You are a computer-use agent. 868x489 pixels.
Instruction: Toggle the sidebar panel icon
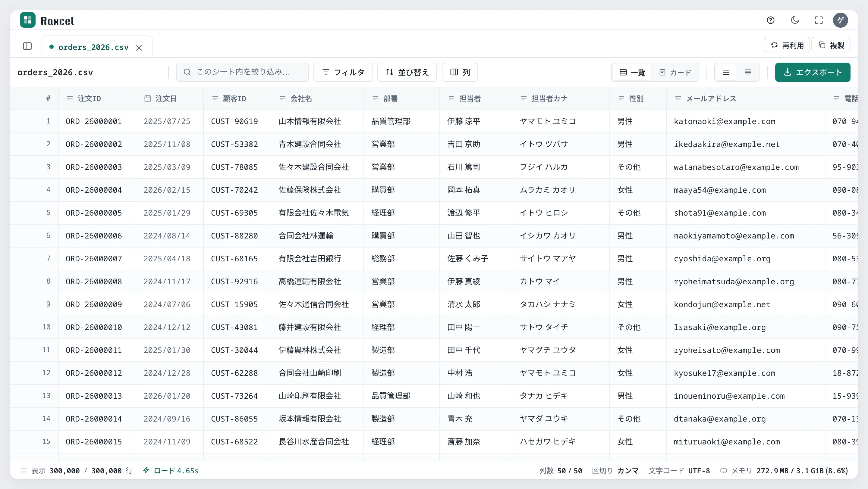pyautogui.click(x=28, y=46)
